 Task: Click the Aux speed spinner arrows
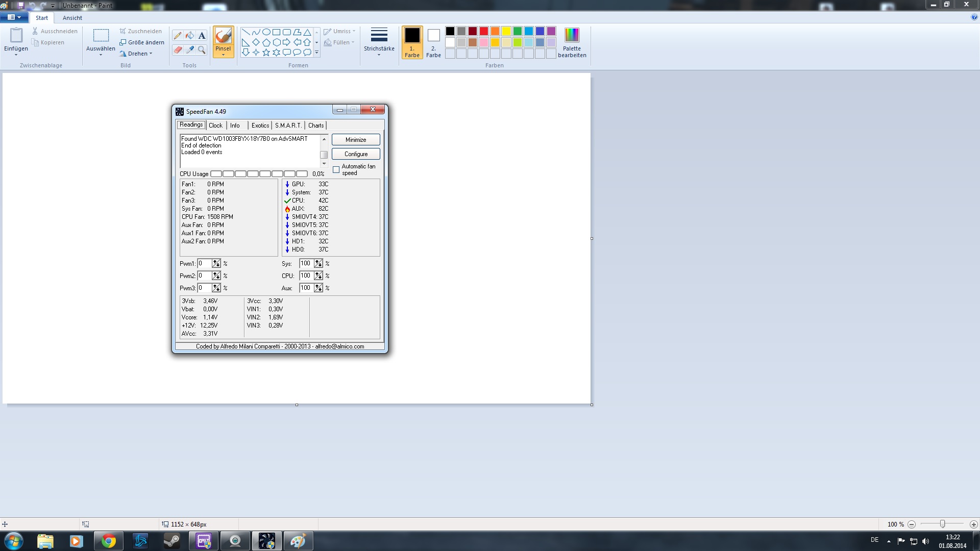coord(318,288)
